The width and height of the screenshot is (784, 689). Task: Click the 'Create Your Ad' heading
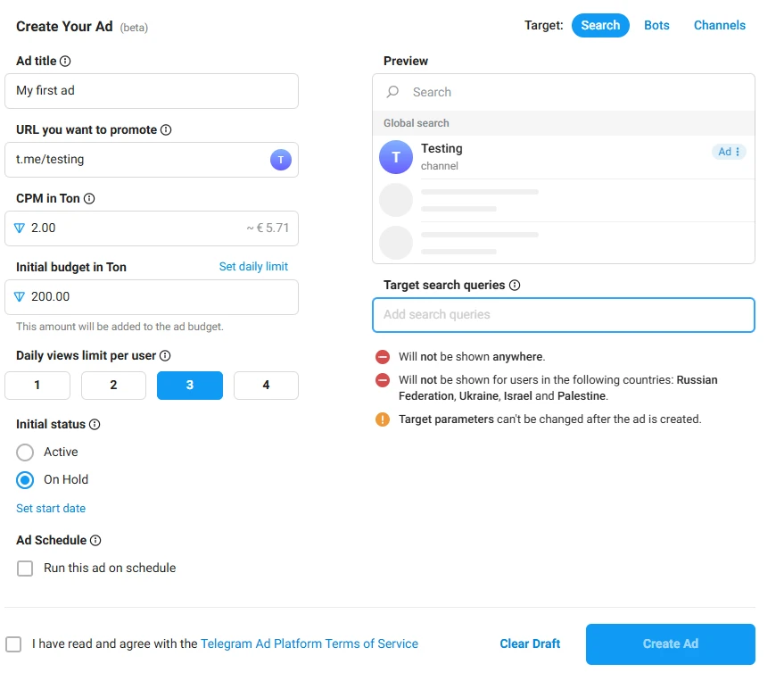pyautogui.click(x=64, y=27)
